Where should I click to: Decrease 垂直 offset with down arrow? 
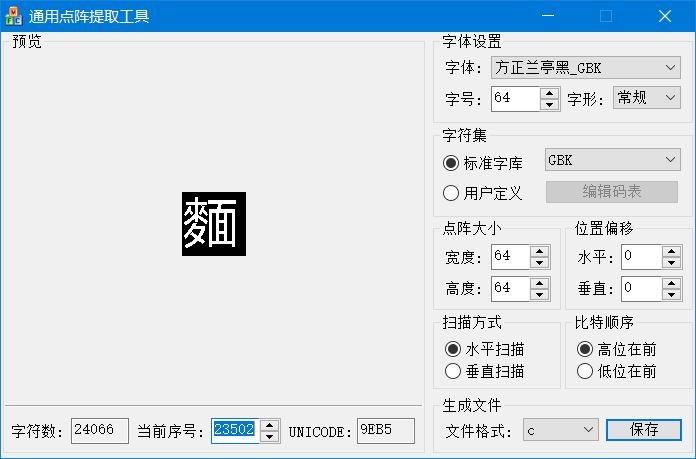tap(672, 294)
